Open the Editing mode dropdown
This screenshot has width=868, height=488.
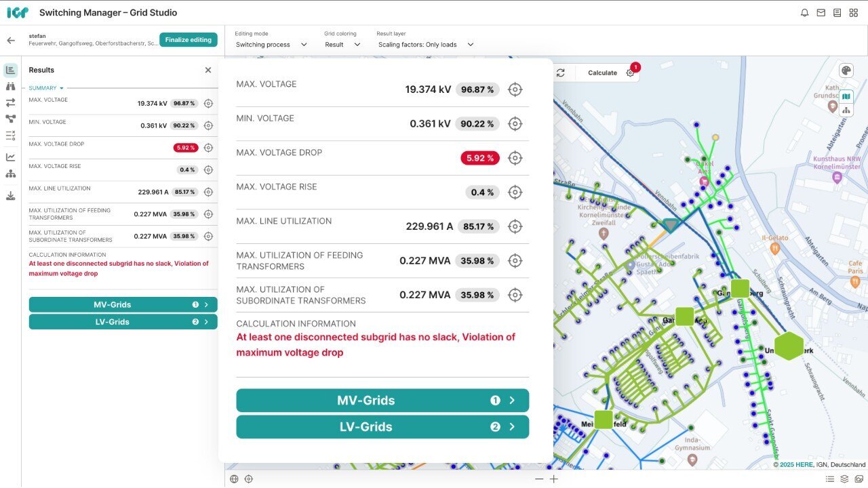click(271, 45)
